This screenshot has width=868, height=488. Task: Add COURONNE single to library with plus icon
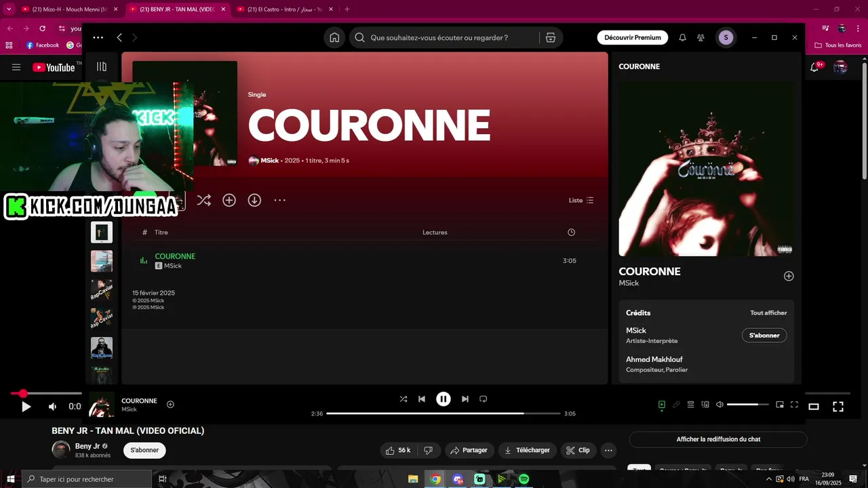tap(229, 200)
